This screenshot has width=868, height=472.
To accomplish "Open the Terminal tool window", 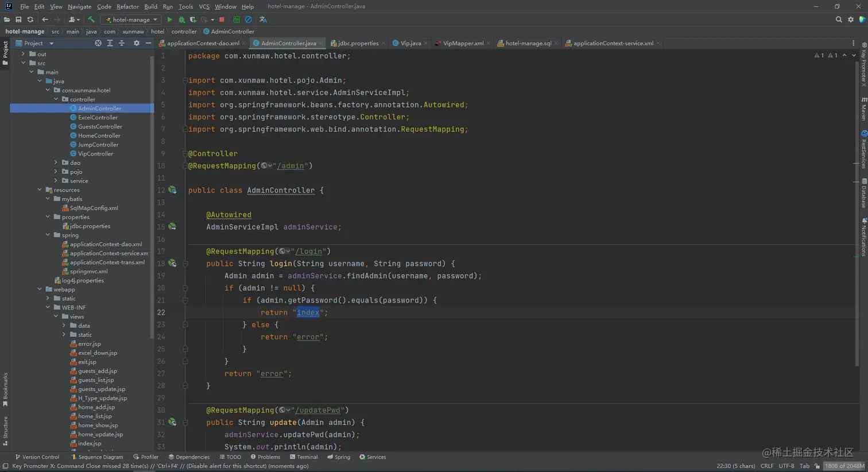I will coord(304,457).
